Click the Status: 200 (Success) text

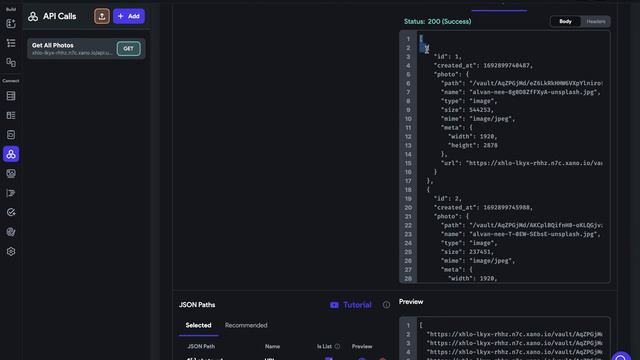(437, 22)
